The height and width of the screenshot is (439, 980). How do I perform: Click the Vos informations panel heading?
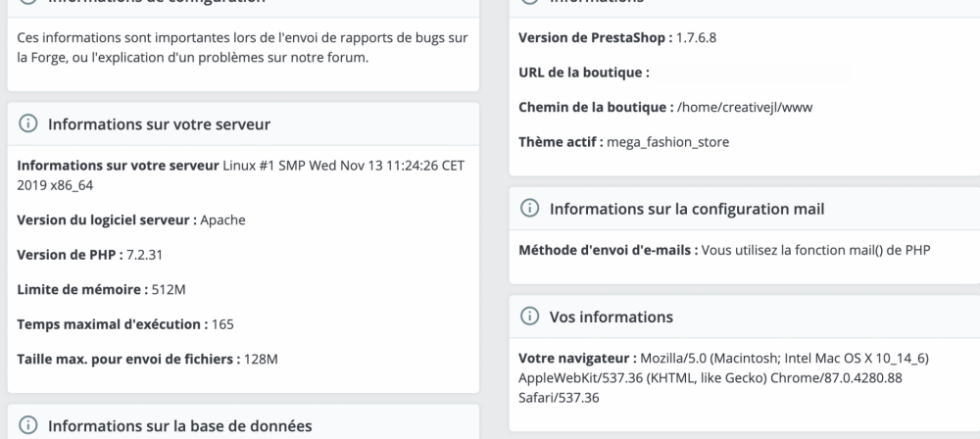pos(612,317)
